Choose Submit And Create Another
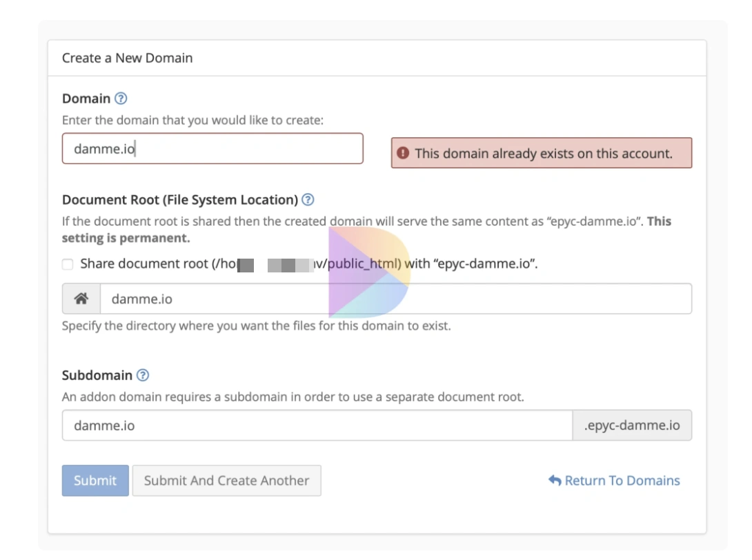Screen dimensions: 752x560 [x=227, y=481]
